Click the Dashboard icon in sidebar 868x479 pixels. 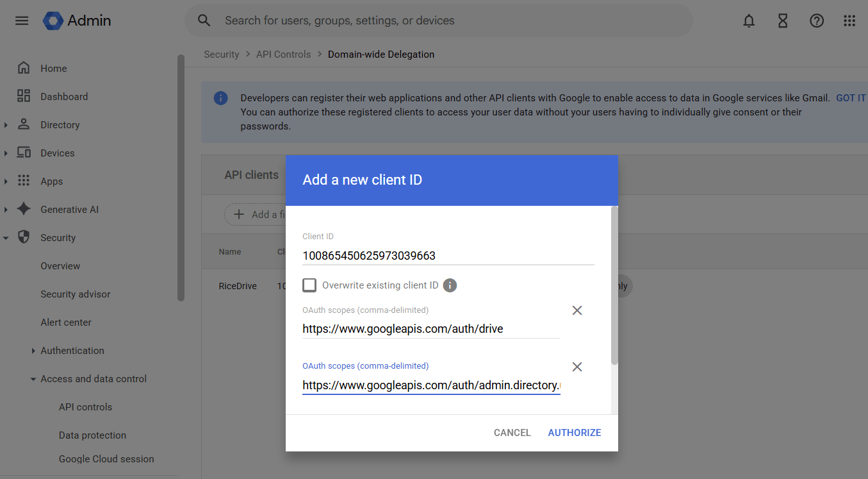pyautogui.click(x=24, y=96)
